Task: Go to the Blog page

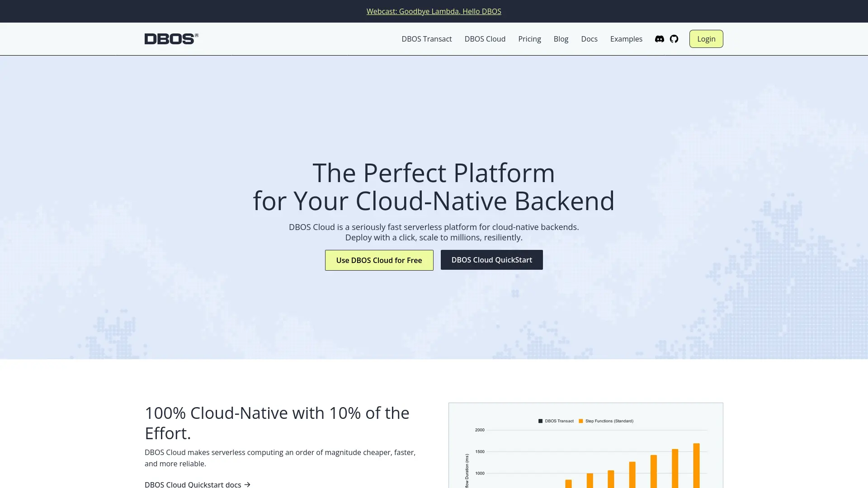Action: pyautogui.click(x=561, y=39)
